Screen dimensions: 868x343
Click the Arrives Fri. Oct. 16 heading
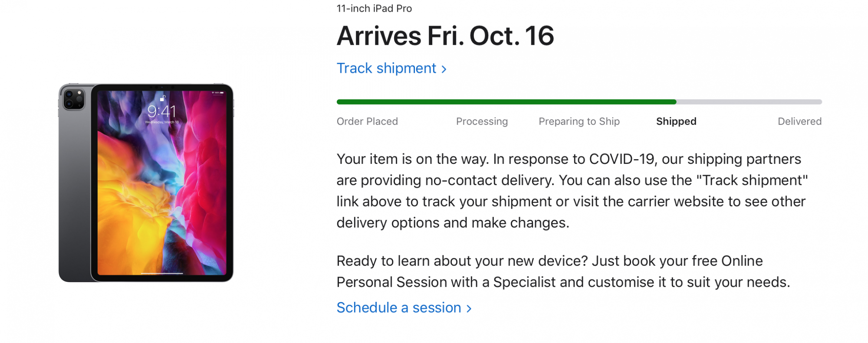445,36
